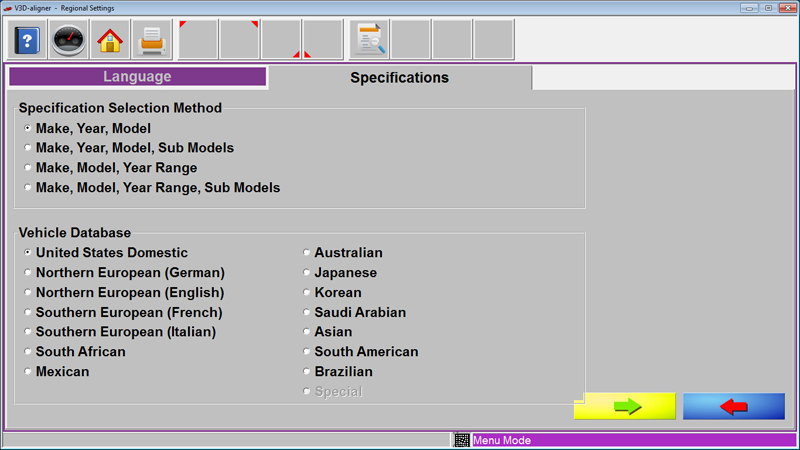Viewport: 800px width, 450px height.
Task: Click the blank toolbar button with top-left red corner
Action: [198, 40]
